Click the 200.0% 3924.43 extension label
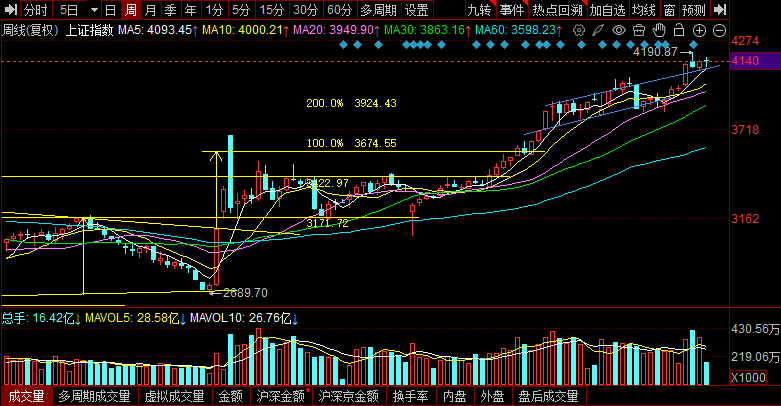 click(351, 103)
